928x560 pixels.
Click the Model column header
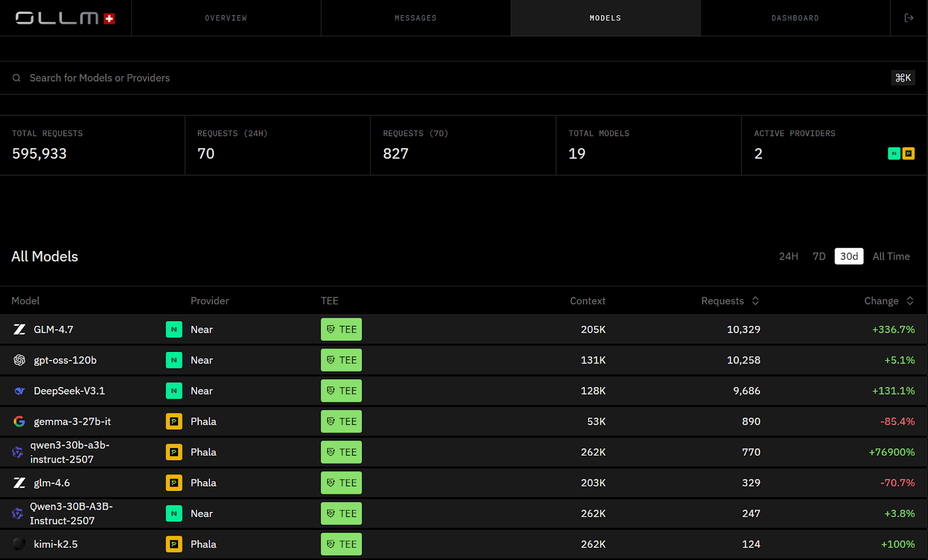point(26,301)
